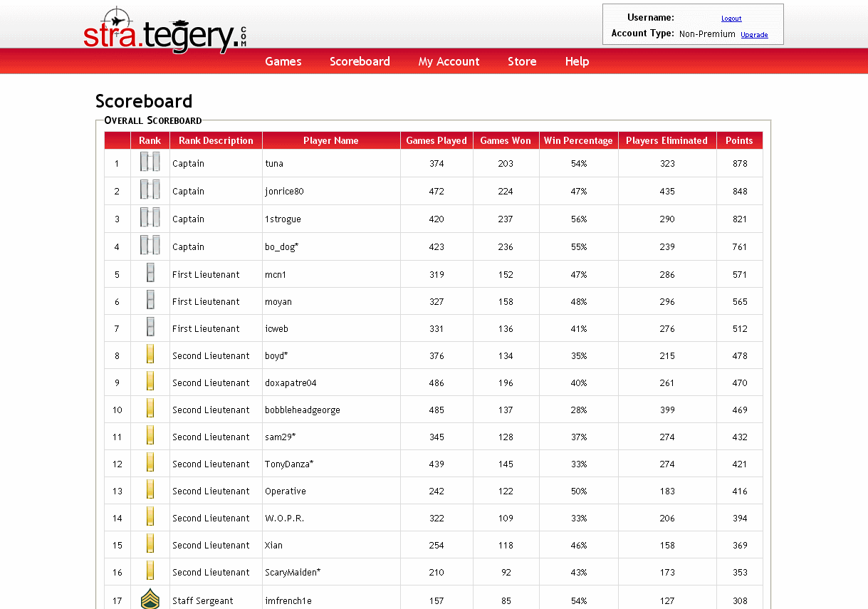Screen dimensions: 868x609
Task: Select player name TonyDanza*
Action: coord(289,464)
